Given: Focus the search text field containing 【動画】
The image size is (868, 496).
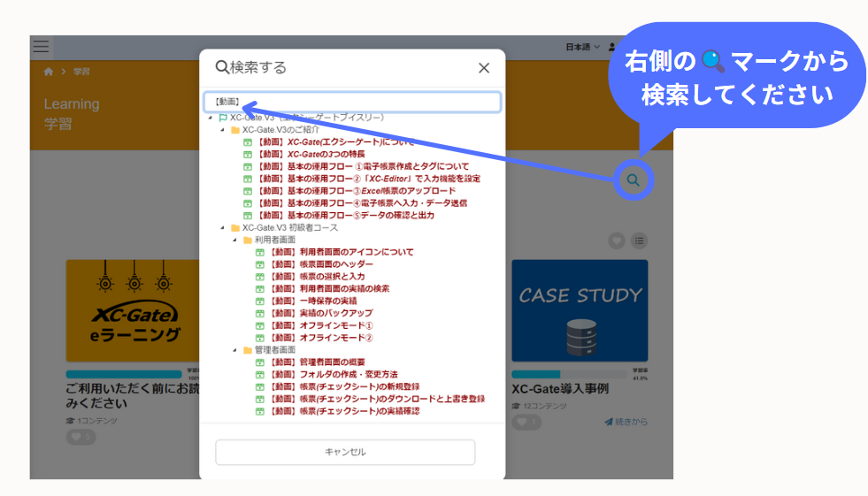Looking at the screenshot, I should [352, 102].
